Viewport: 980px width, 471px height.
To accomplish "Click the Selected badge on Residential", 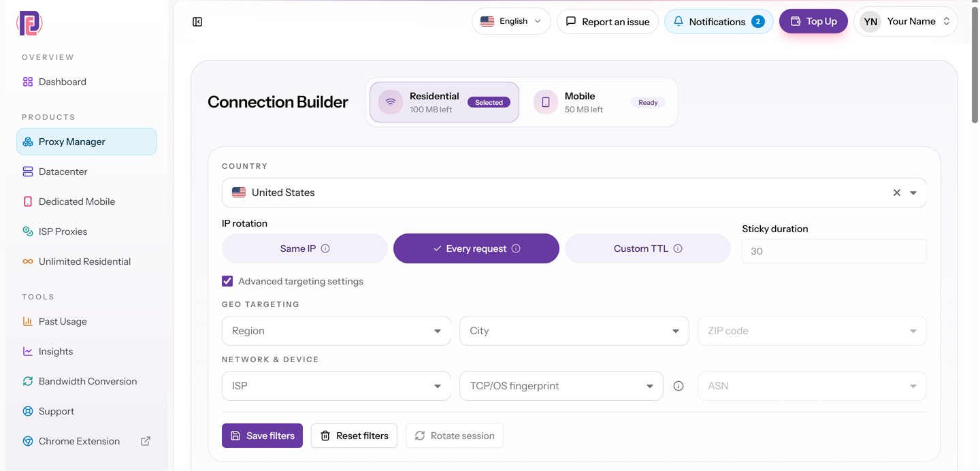I will pos(489,102).
